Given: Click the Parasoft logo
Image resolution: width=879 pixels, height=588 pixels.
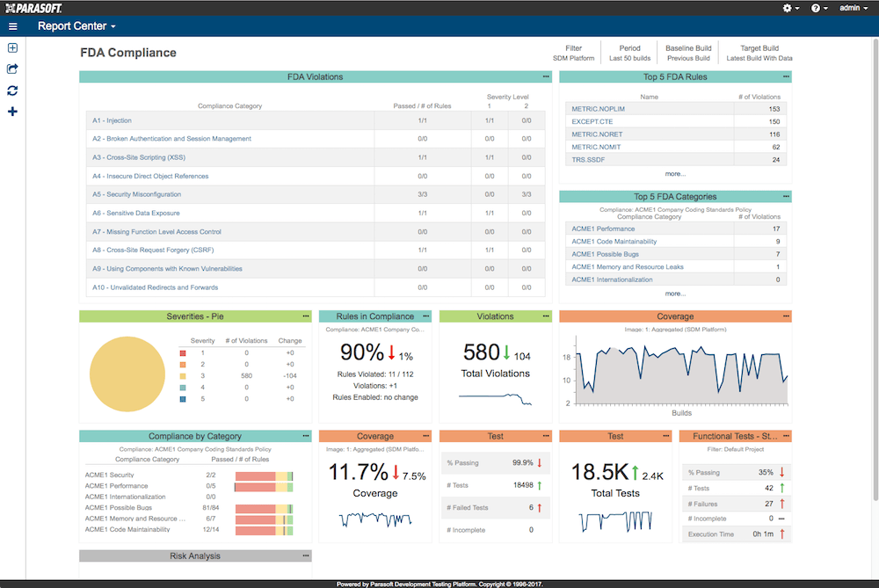Looking at the screenshot, I should (x=35, y=7).
